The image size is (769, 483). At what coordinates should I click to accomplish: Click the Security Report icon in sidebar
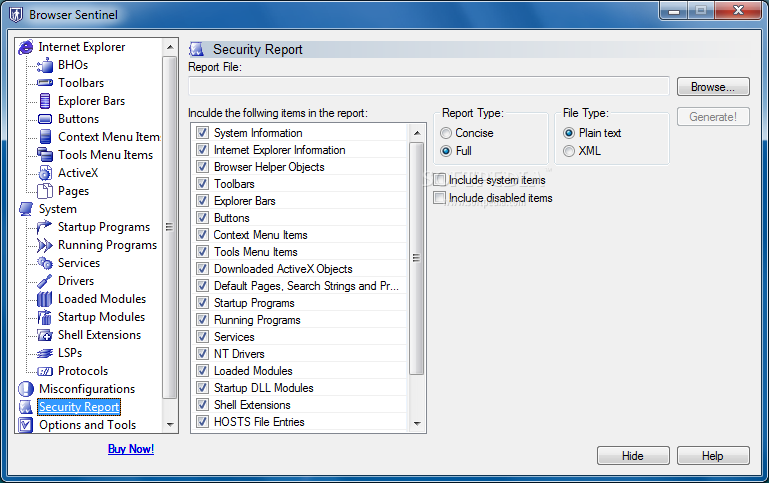[26, 407]
